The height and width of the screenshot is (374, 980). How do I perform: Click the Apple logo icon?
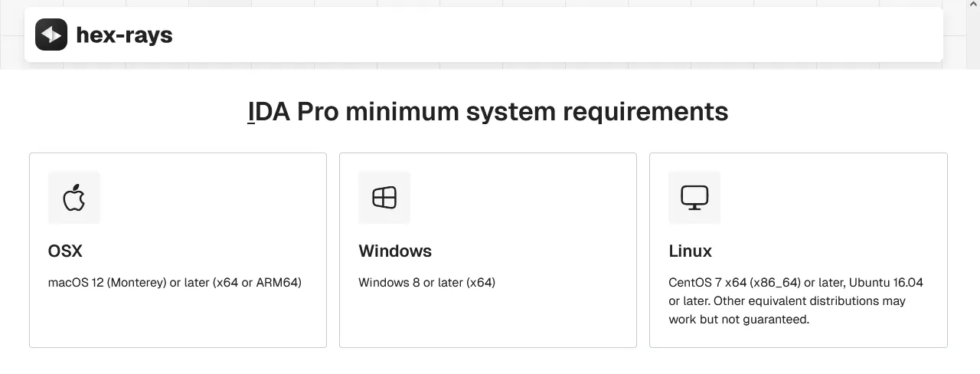[x=73, y=198]
